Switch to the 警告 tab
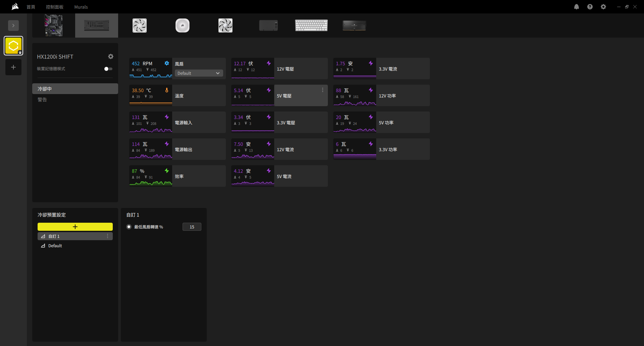Viewport: 644px width, 346px height. [42, 100]
